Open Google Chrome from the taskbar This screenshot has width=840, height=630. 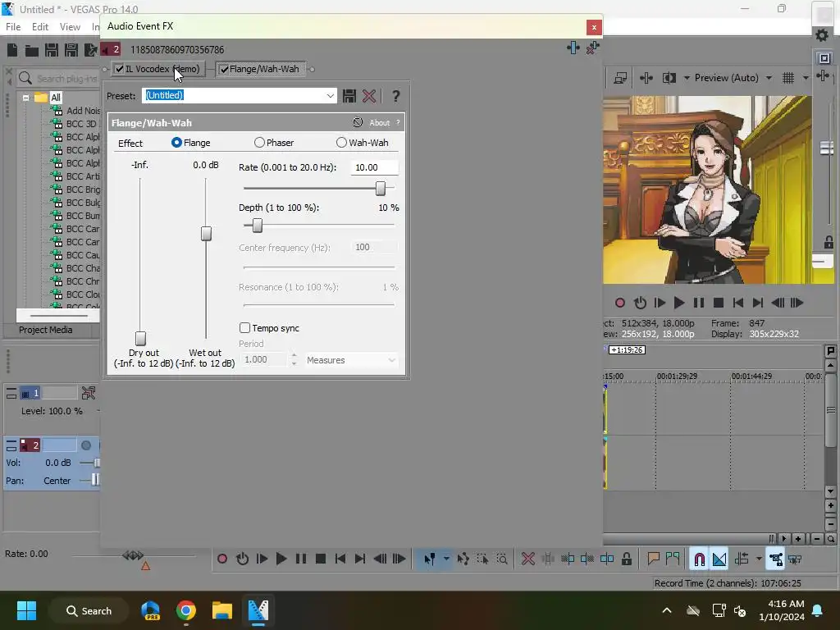click(186, 610)
